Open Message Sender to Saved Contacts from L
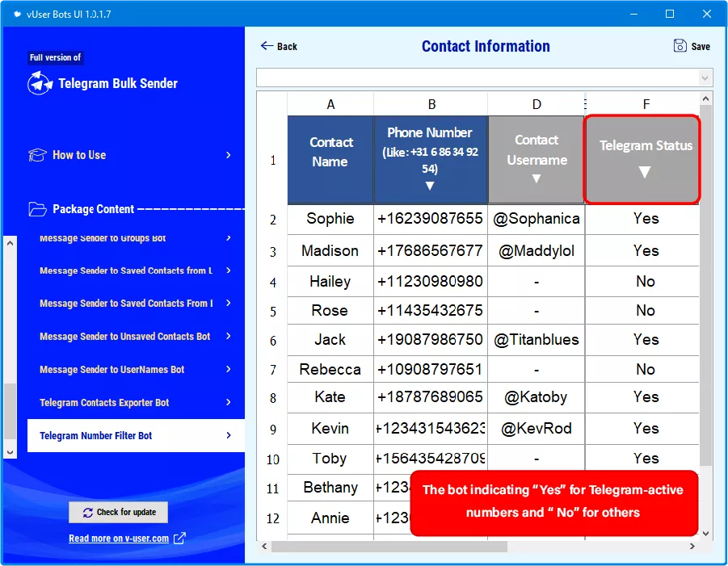Screen dimensions: 728x566 tap(136, 270)
